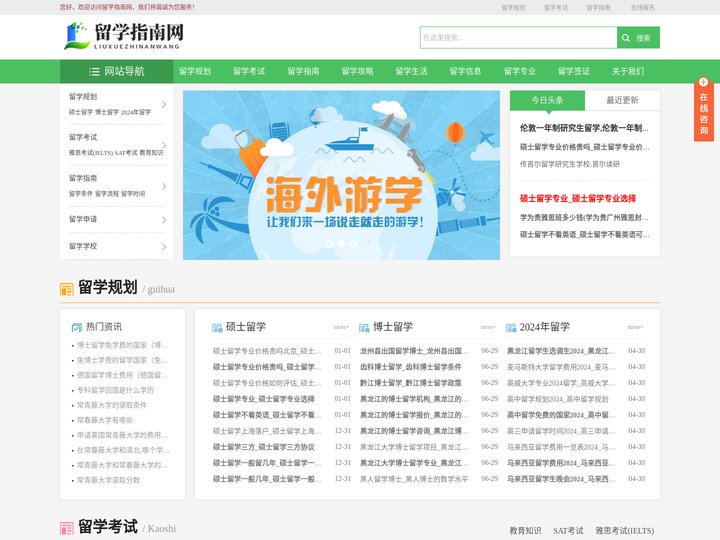
Task: Open top-bar link 留学指南
Action: click(599, 8)
